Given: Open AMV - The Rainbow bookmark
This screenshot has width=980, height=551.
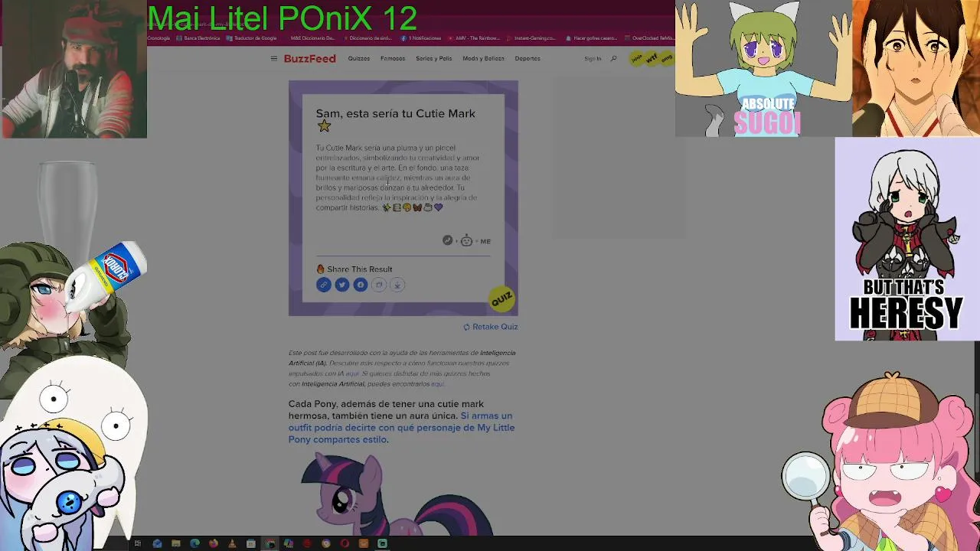Looking at the screenshot, I should pyautogui.click(x=474, y=38).
